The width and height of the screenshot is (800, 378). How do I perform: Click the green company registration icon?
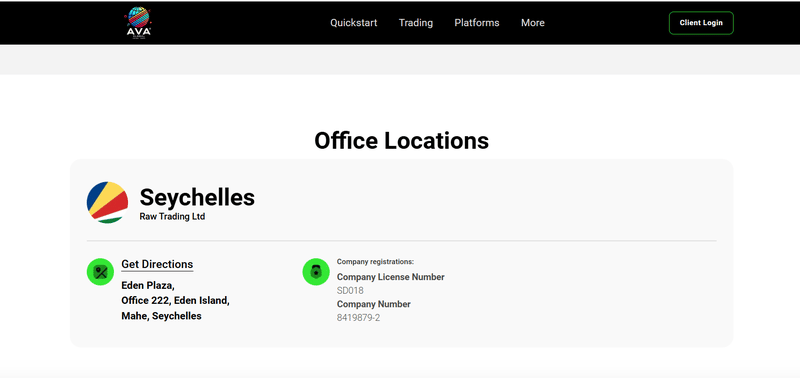coord(316,271)
